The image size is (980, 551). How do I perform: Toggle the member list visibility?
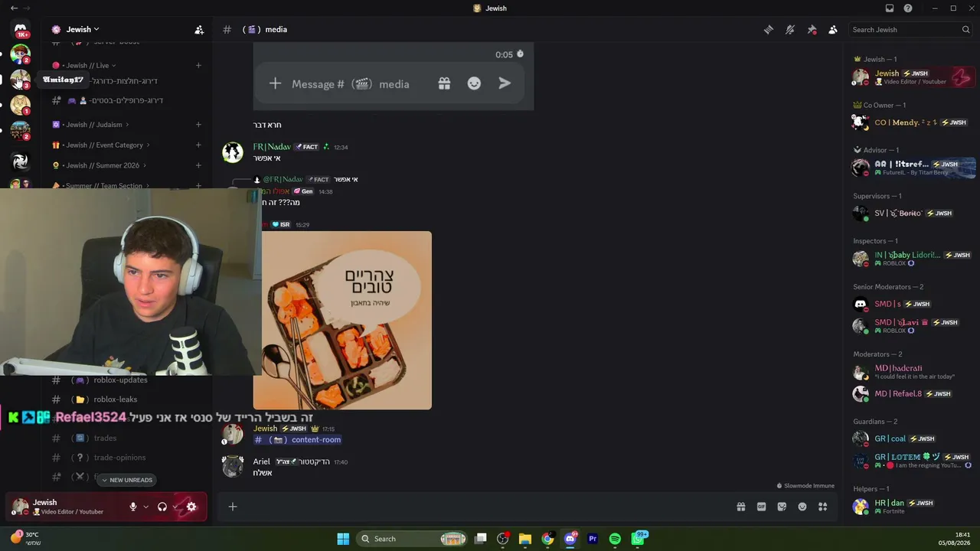tap(833, 30)
